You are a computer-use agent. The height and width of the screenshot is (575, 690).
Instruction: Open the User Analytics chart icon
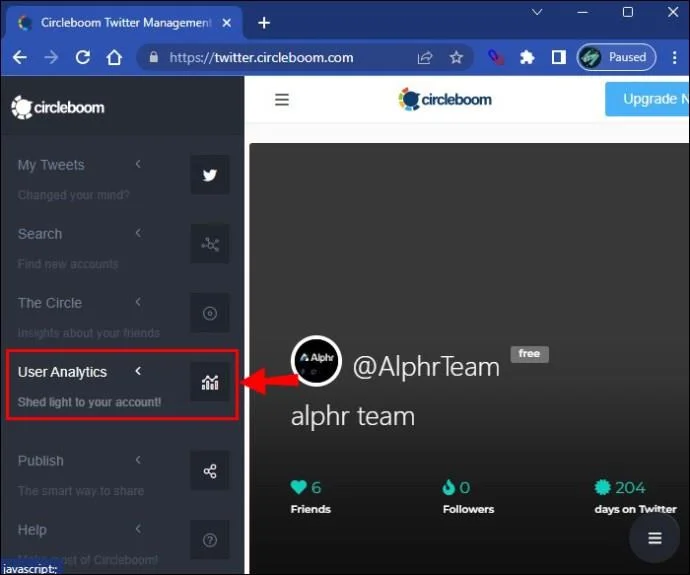tap(210, 382)
